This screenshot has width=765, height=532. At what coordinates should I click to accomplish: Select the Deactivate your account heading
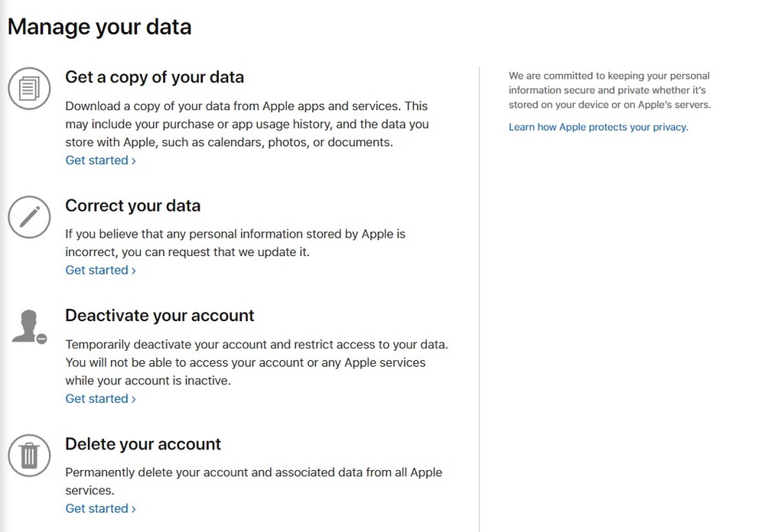160,316
